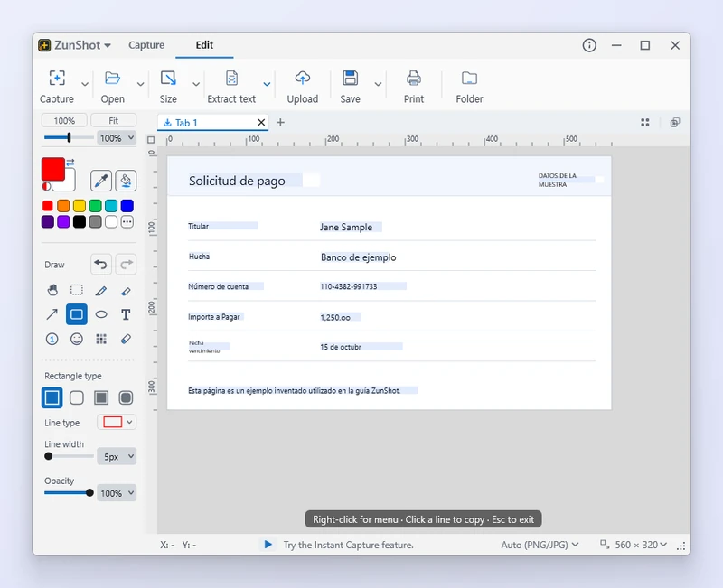
Task: Select filled square rectangle type
Action: click(101, 397)
